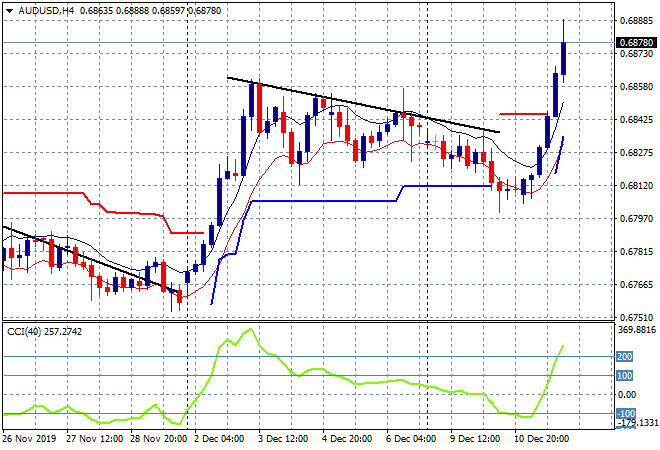Click the 0.68885 price axis label

[636, 20]
